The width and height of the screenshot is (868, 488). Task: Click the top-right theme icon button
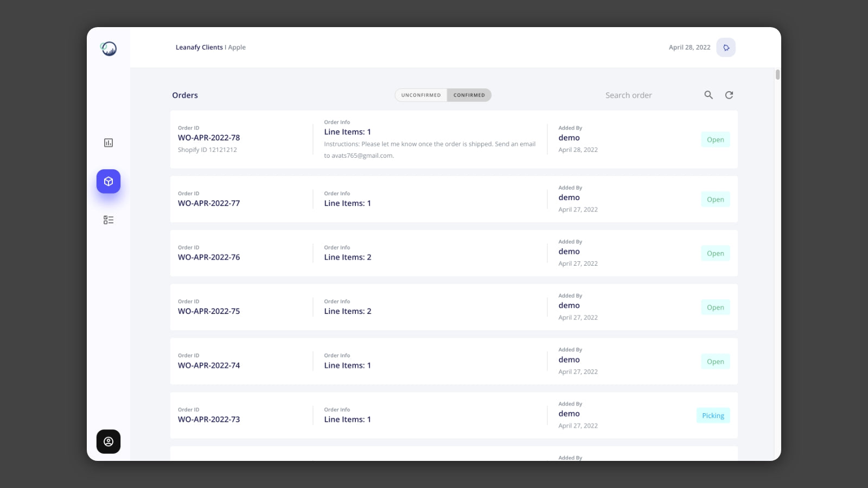(x=726, y=48)
